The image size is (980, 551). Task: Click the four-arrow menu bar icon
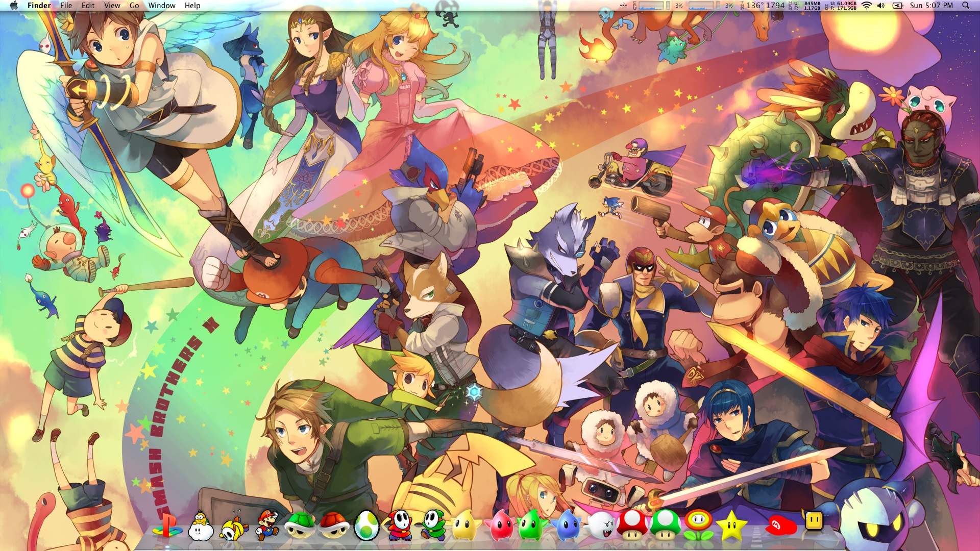point(623,6)
